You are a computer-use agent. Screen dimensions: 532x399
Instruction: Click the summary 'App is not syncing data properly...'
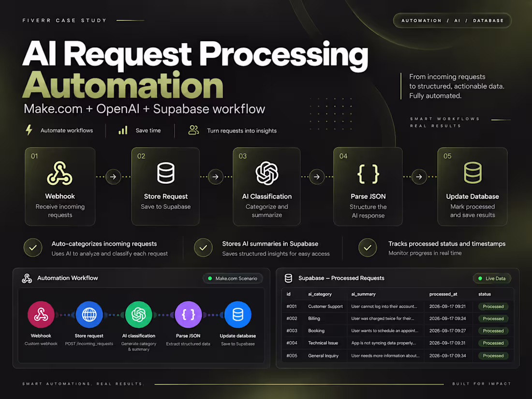click(384, 343)
